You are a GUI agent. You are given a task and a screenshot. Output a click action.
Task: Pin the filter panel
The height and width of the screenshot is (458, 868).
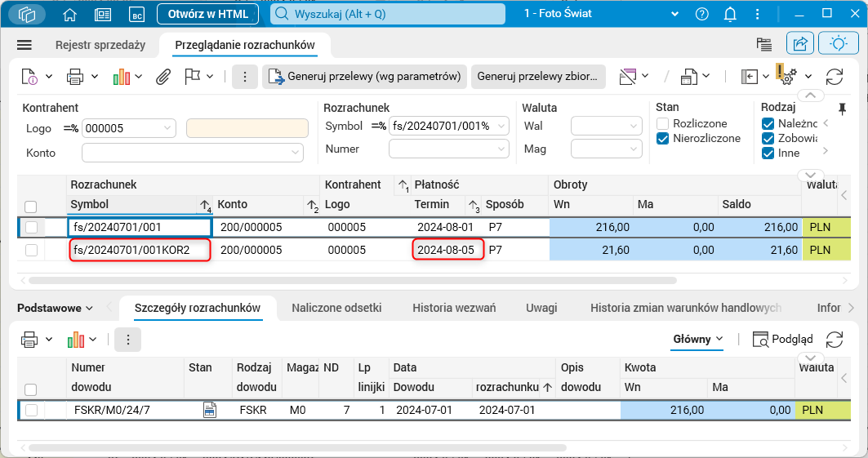tap(842, 109)
